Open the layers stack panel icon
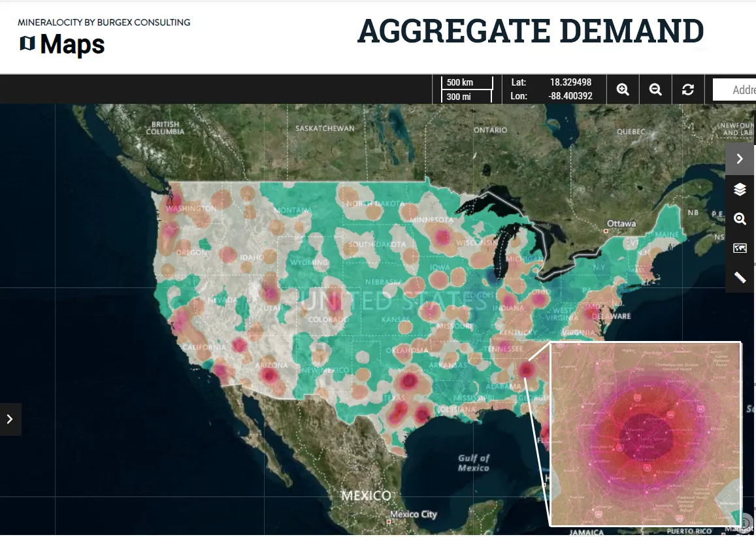 [x=740, y=189]
